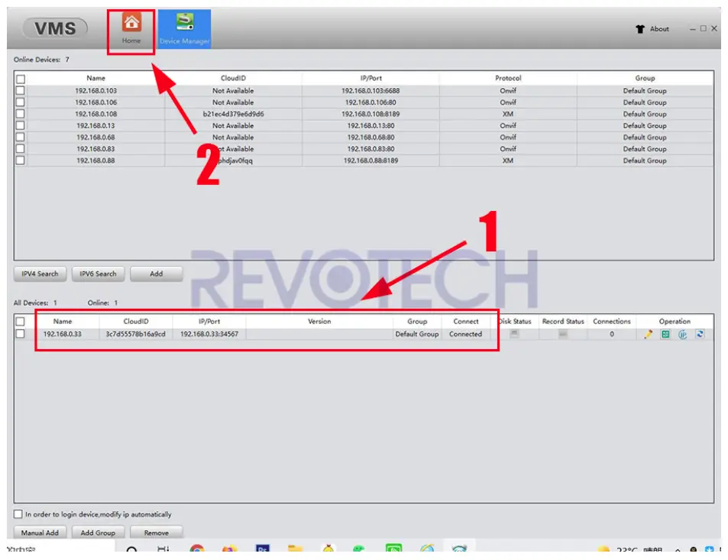This screenshot has height=560, width=728.
Task: Select IP/Port cell 192.168.0.88:8189
Action: coord(370,160)
